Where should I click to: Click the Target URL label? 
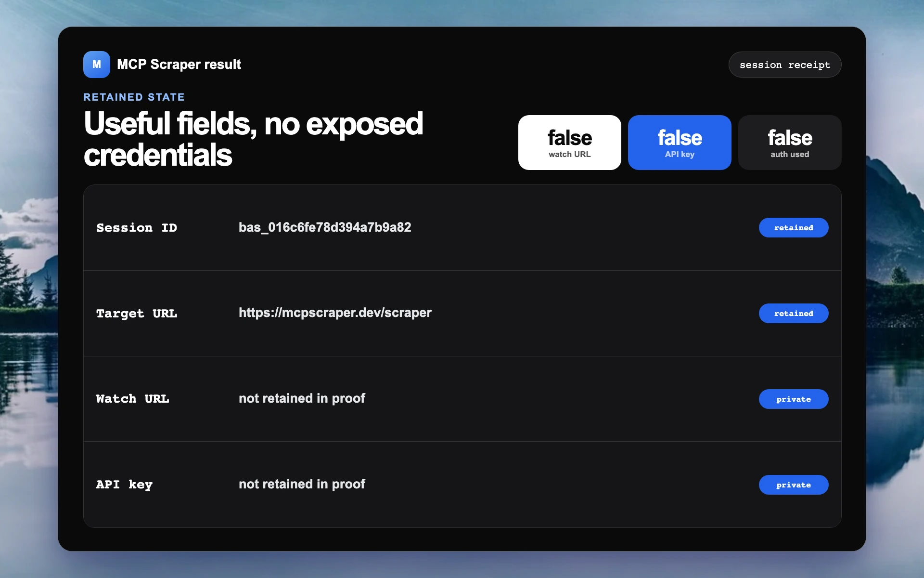click(x=137, y=314)
